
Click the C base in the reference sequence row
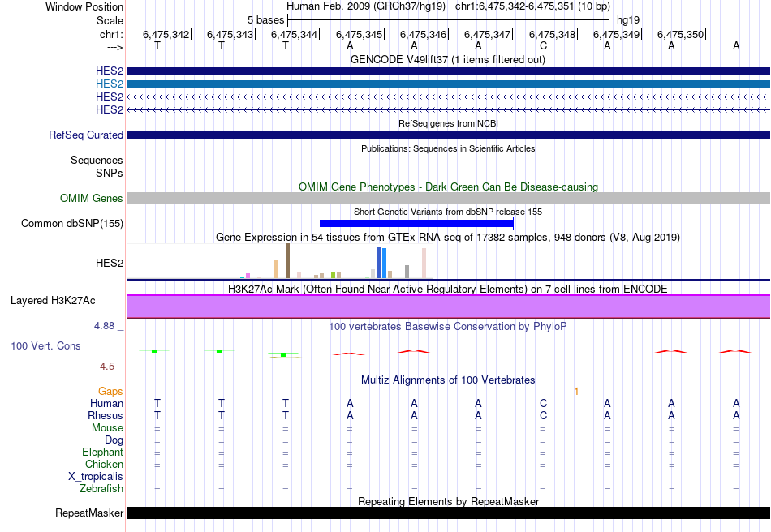pyautogui.click(x=543, y=45)
